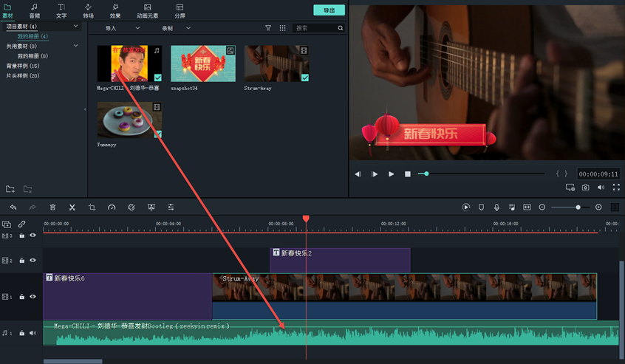
Task: Open the 录制 record dropdown
Action: 176,28
